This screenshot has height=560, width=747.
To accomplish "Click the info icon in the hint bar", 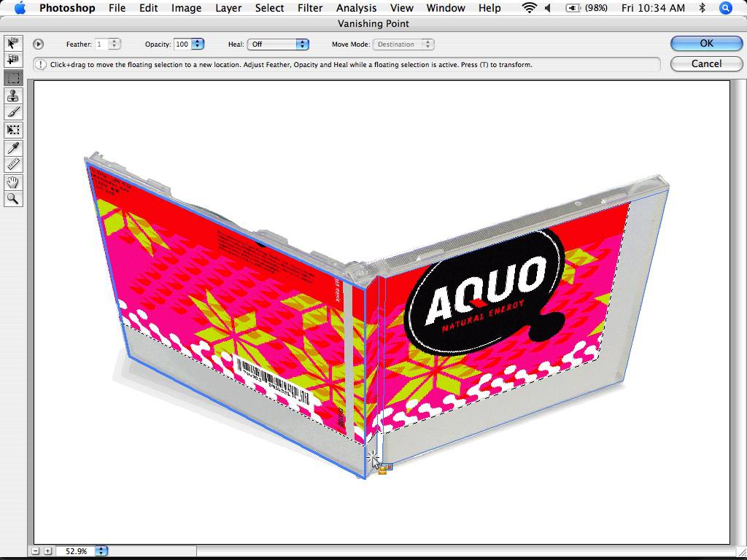I will click(x=42, y=65).
